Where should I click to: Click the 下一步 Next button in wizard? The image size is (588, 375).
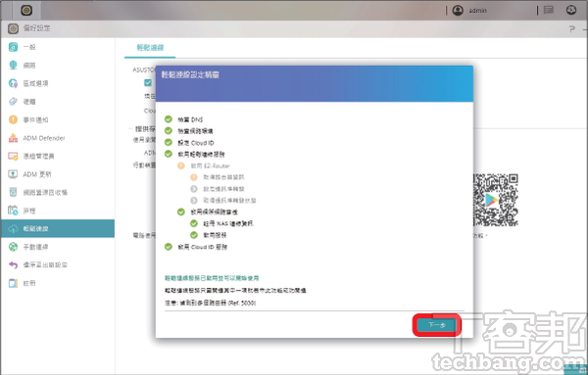(436, 325)
